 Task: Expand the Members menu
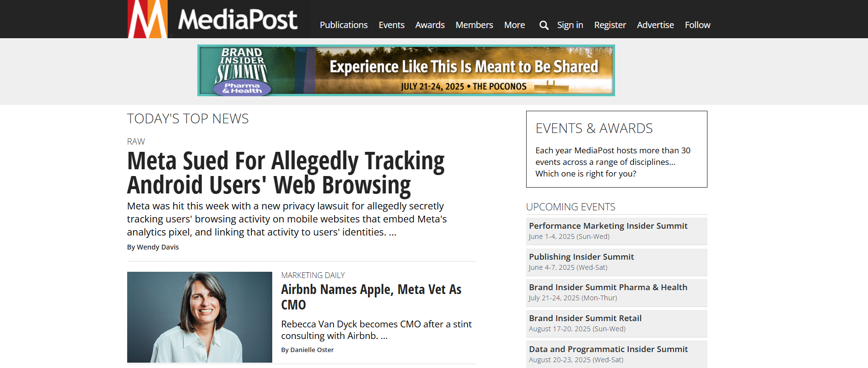(x=474, y=25)
